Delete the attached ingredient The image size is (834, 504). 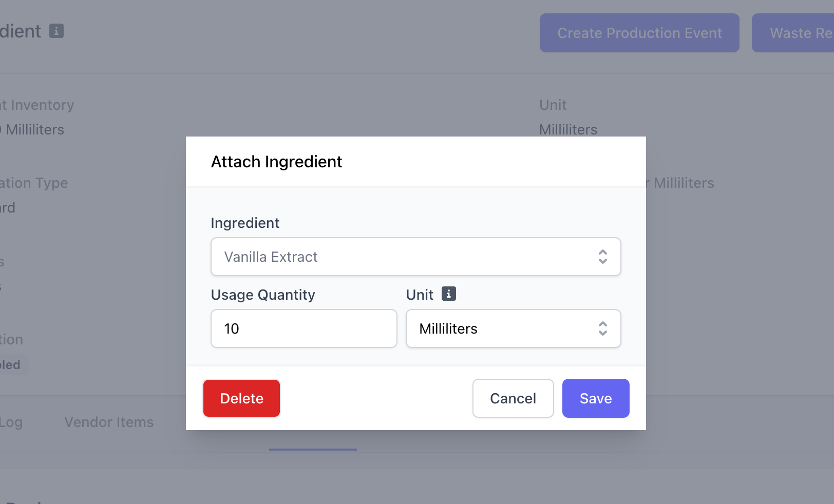click(242, 398)
